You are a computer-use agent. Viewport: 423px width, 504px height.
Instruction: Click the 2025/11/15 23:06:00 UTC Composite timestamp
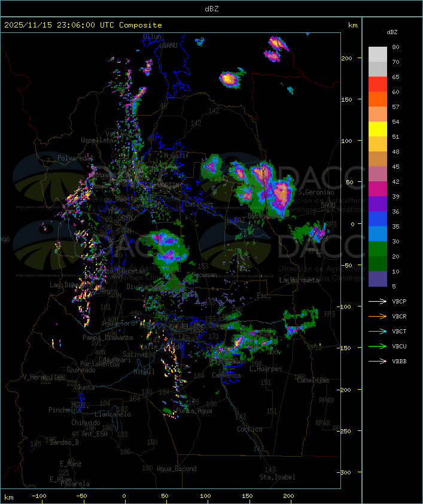83,25
